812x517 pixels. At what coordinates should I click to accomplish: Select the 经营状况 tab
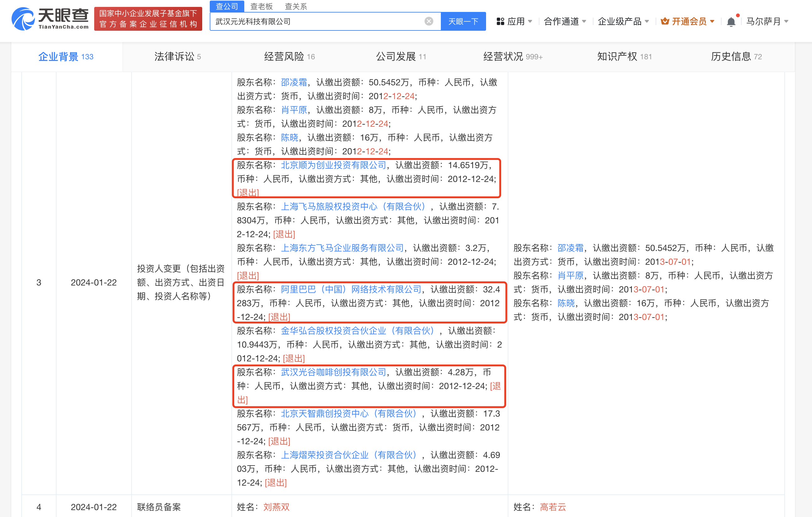(x=513, y=56)
